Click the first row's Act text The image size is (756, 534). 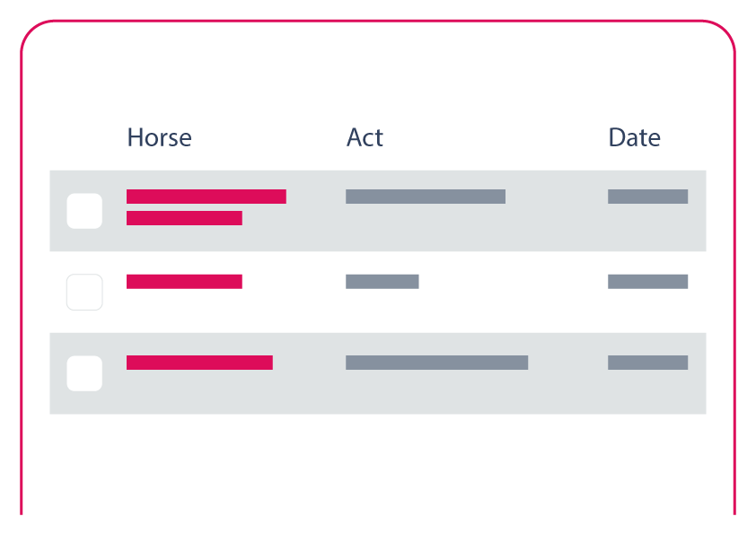point(425,197)
